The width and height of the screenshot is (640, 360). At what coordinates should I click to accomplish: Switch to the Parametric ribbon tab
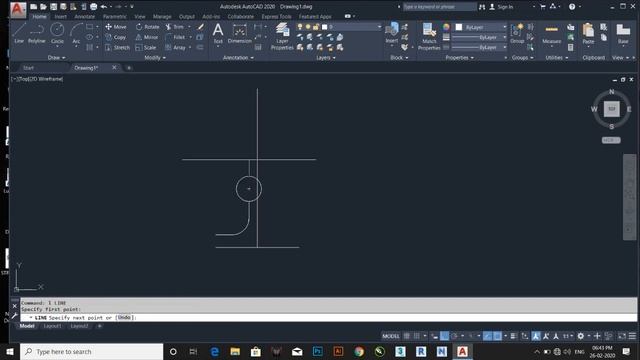tap(115, 17)
